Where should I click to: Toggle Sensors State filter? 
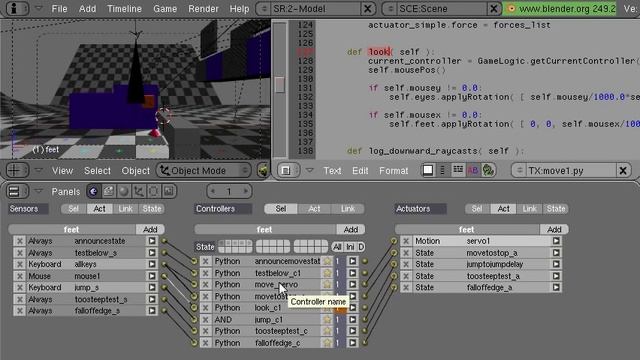(x=152, y=209)
